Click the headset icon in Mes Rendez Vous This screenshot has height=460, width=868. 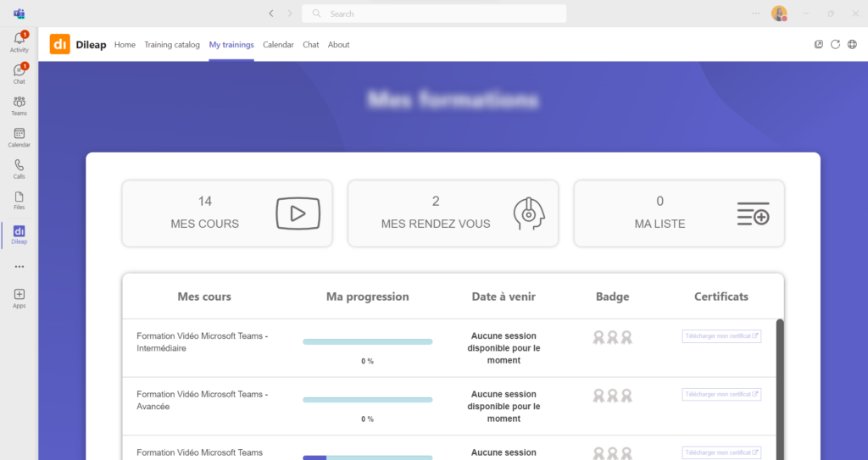tap(529, 213)
